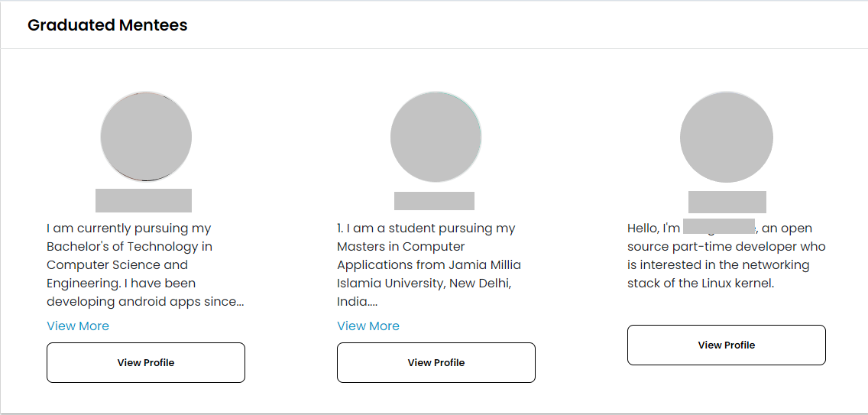868x415 pixels.
Task: Click the "Bachelor's of Technology in" bio line
Action: pyautogui.click(x=129, y=246)
